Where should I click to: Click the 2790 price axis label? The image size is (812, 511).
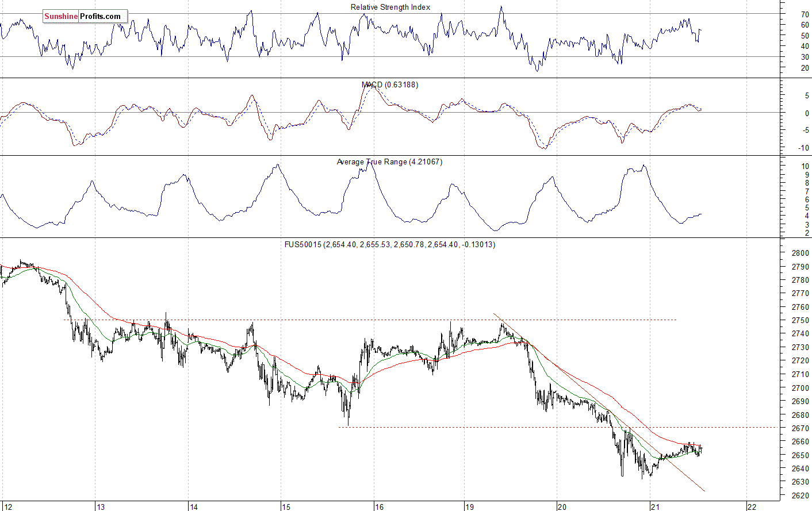coord(800,267)
